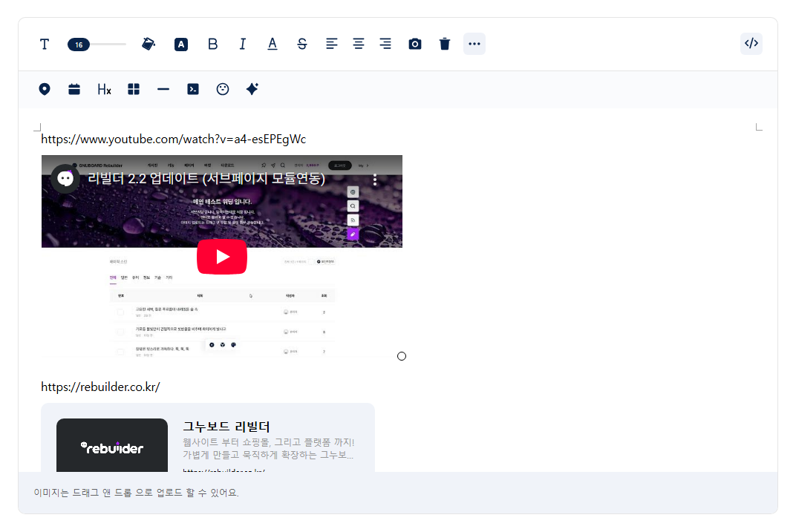Open the AI sparkle assistant tool
The width and height of the screenshot is (796, 532).
coord(252,89)
